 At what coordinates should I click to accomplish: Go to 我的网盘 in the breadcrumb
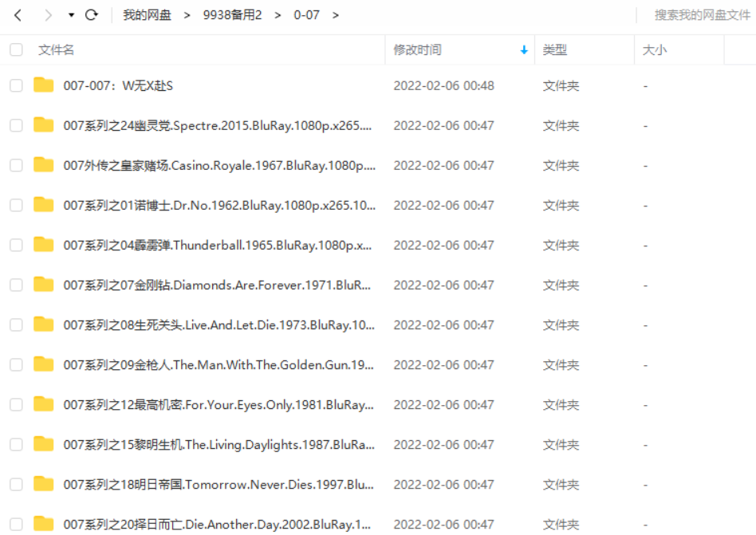tap(147, 15)
